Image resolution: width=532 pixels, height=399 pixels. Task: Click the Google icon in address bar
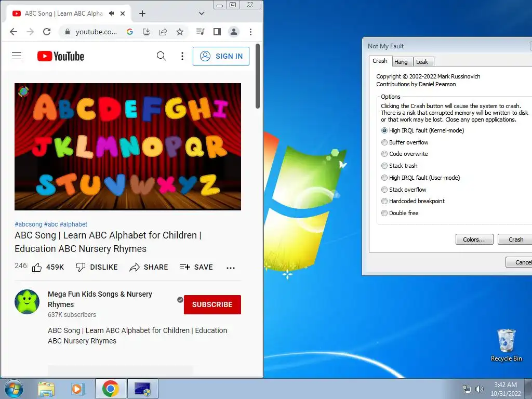click(129, 32)
